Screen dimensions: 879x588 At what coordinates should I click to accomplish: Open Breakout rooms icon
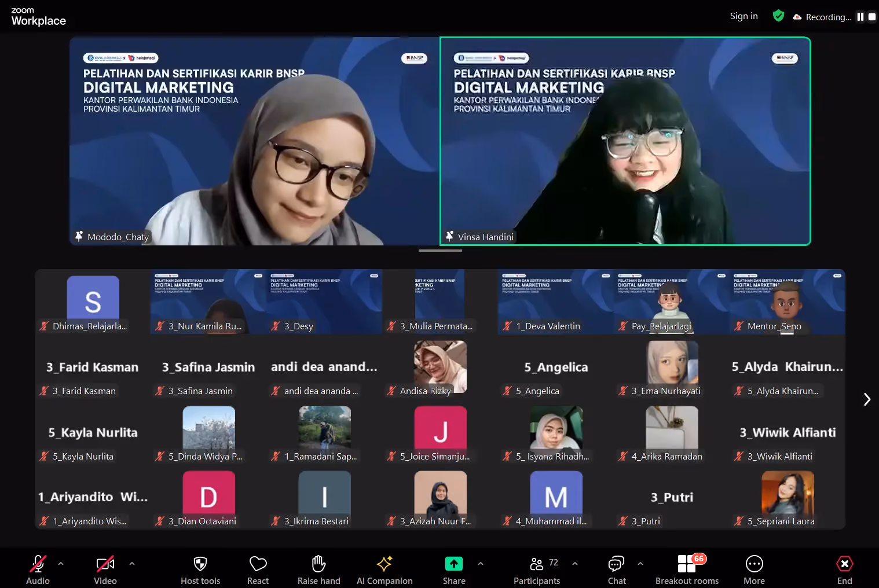687,564
